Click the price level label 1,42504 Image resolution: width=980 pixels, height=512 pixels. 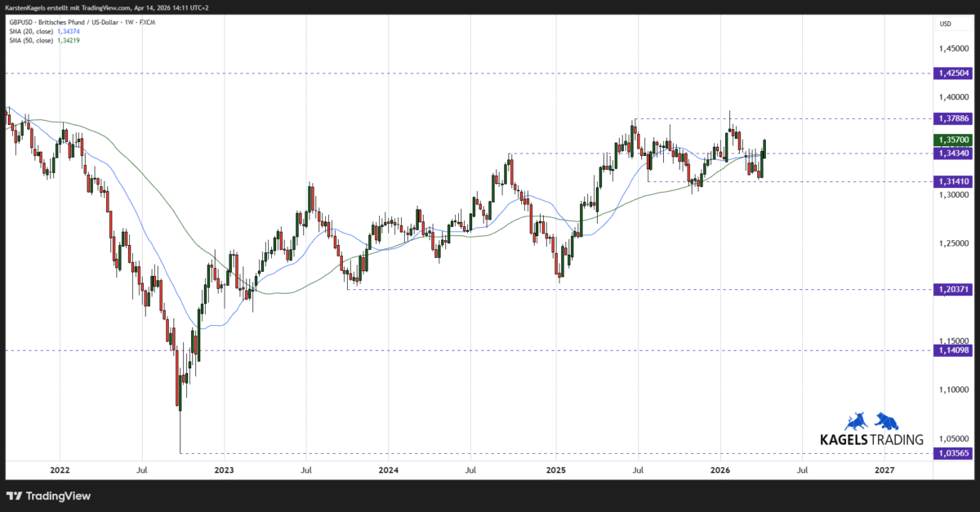coord(954,73)
